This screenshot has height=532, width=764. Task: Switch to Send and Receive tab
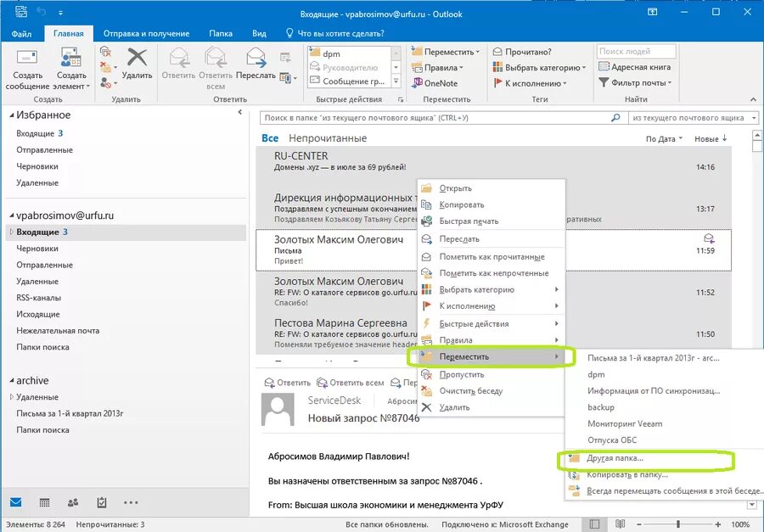pyautogui.click(x=146, y=34)
